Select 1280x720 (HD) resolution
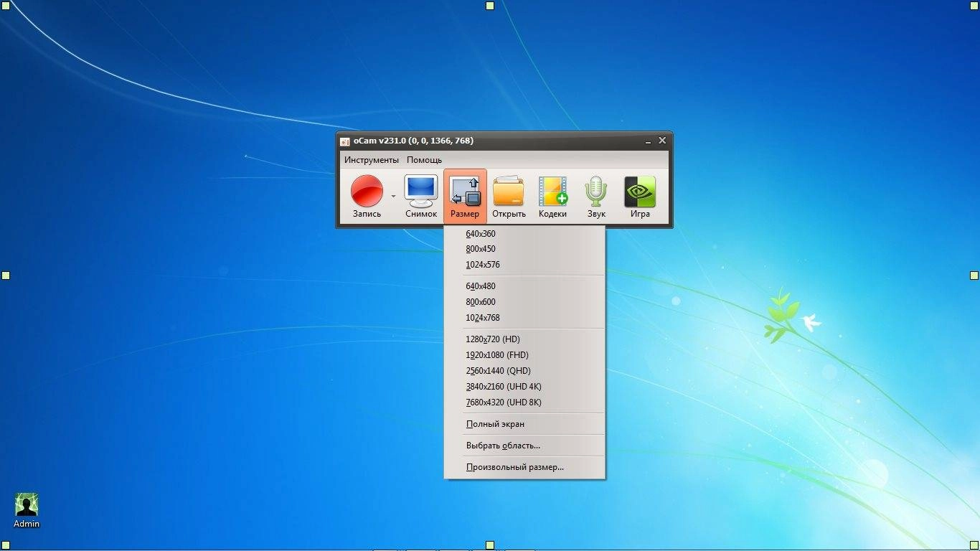Viewport: 980px width, 551px height. click(524, 339)
